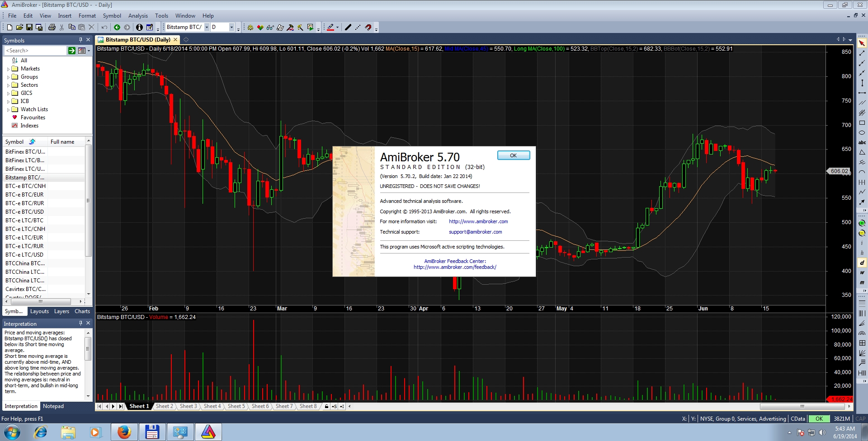Click the green Back navigation arrow
This screenshot has width=868, height=441.
(x=117, y=27)
